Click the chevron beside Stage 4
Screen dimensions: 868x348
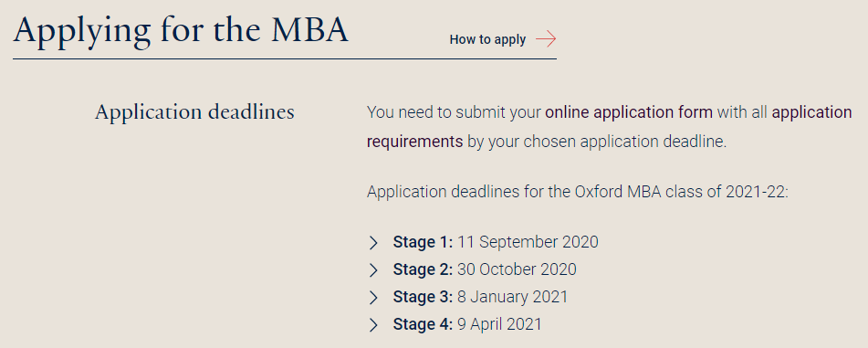pyautogui.click(x=373, y=324)
